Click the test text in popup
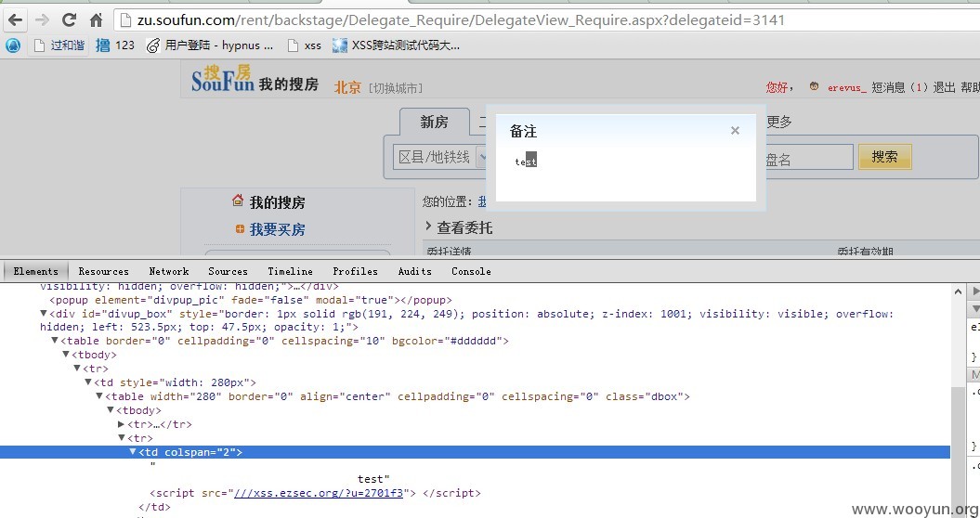Viewport: 980px width, 518px height. 526,162
